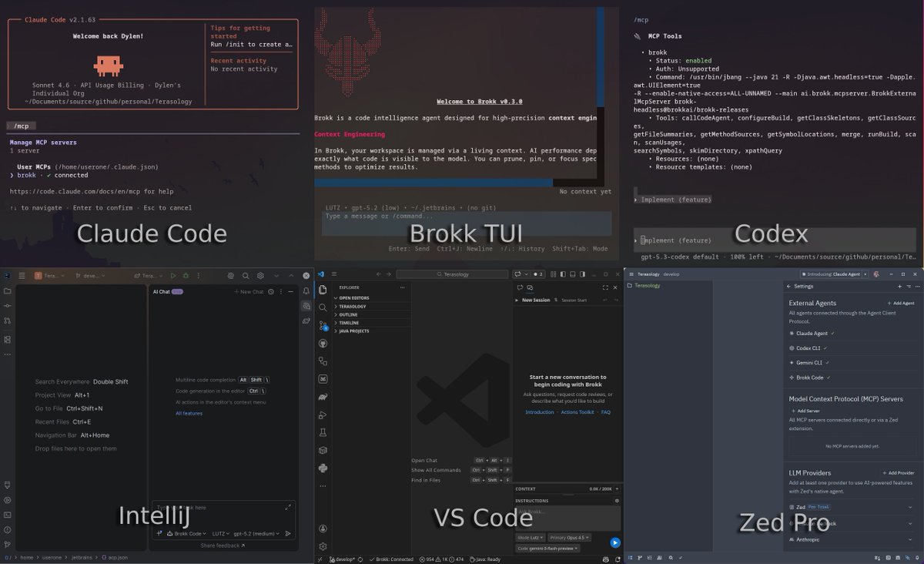Open gpt-5.2 (medium) model dropdown

point(256,533)
